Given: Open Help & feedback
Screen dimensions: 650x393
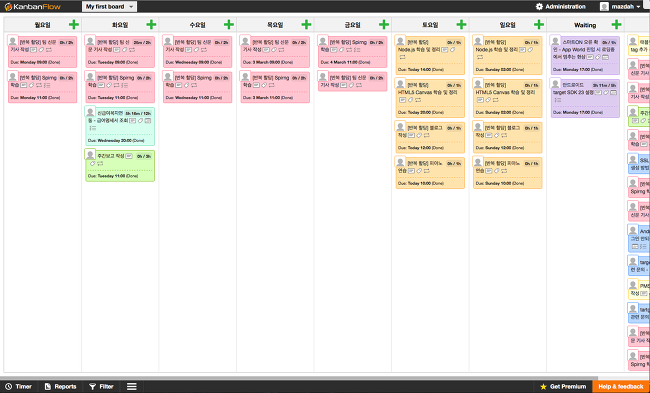Looking at the screenshot, I should click(x=621, y=386).
